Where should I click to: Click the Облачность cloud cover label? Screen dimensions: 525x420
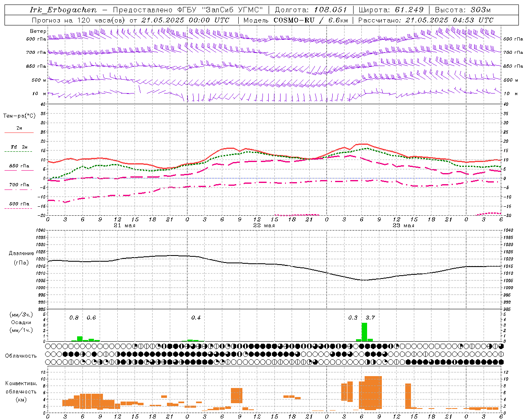pos(21,356)
